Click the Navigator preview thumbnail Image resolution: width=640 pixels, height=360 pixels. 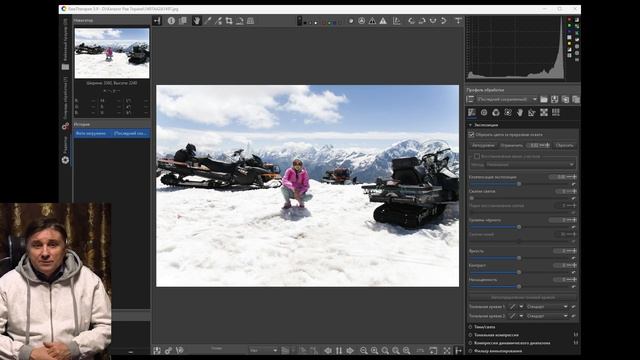pos(112,53)
